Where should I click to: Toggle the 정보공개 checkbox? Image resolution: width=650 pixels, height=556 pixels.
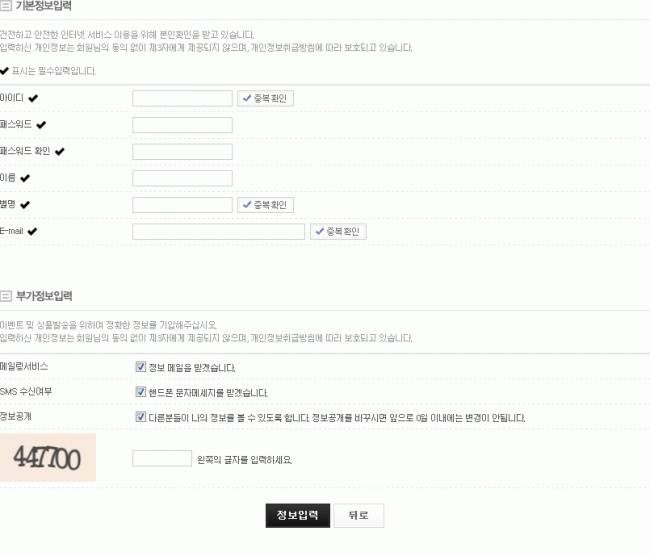141,417
